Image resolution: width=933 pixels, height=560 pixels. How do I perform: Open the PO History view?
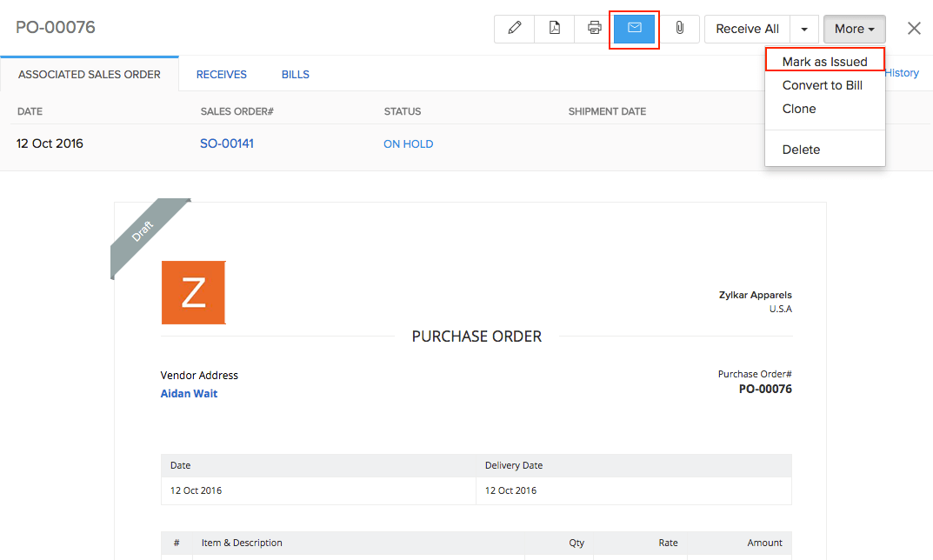(902, 73)
